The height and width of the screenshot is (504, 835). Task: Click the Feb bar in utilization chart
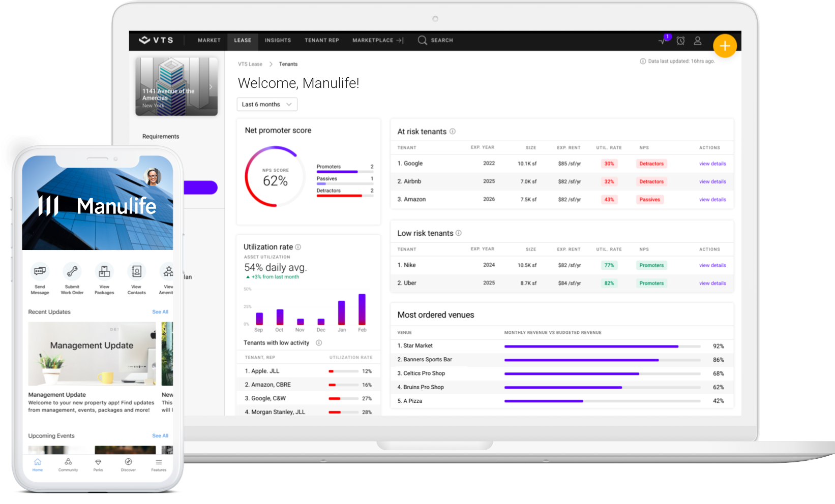[362, 309]
